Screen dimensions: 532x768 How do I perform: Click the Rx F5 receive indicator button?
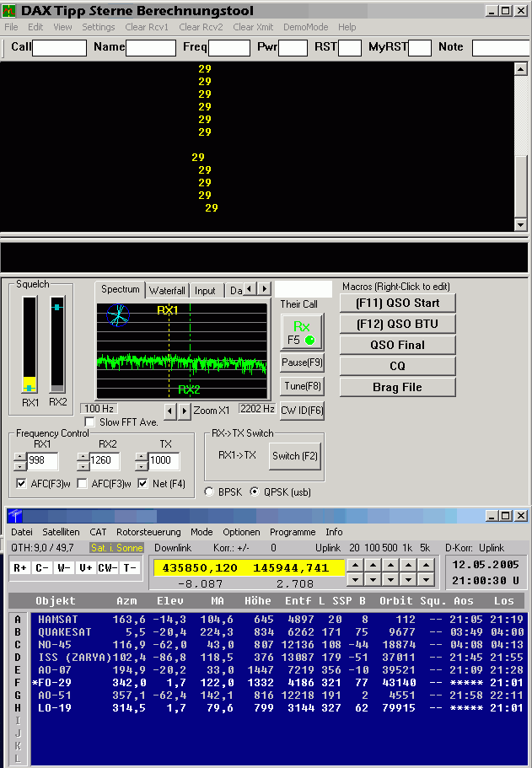[x=302, y=331]
